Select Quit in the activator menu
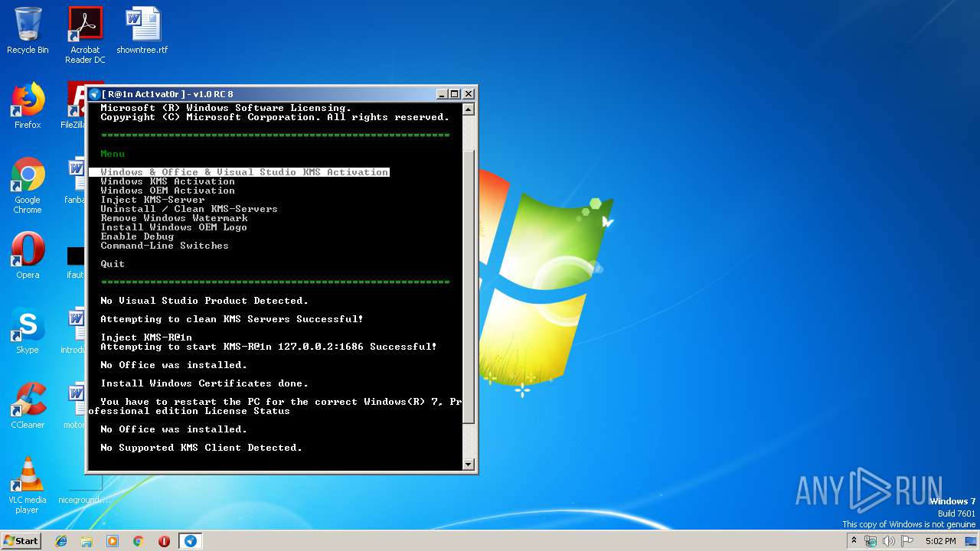980x551 pixels. pyautogui.click(x=113, y=264)
